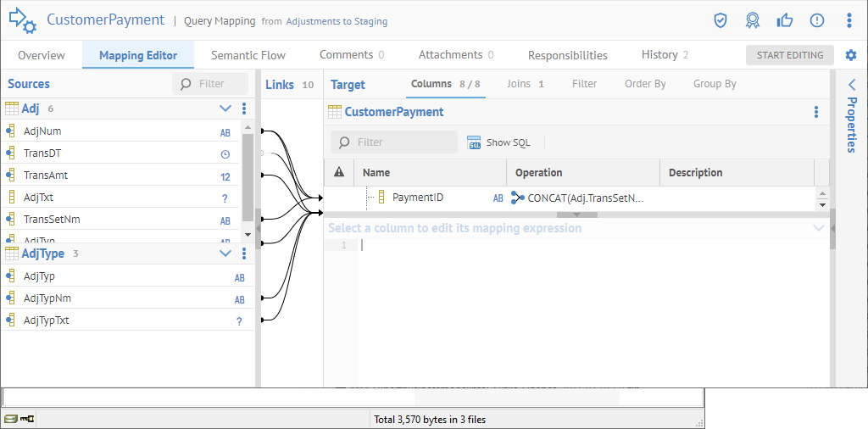The height and width of the screenshot is (429, 868).
Task: Open the Adjustments to Staging link
Action: point(337,20)
